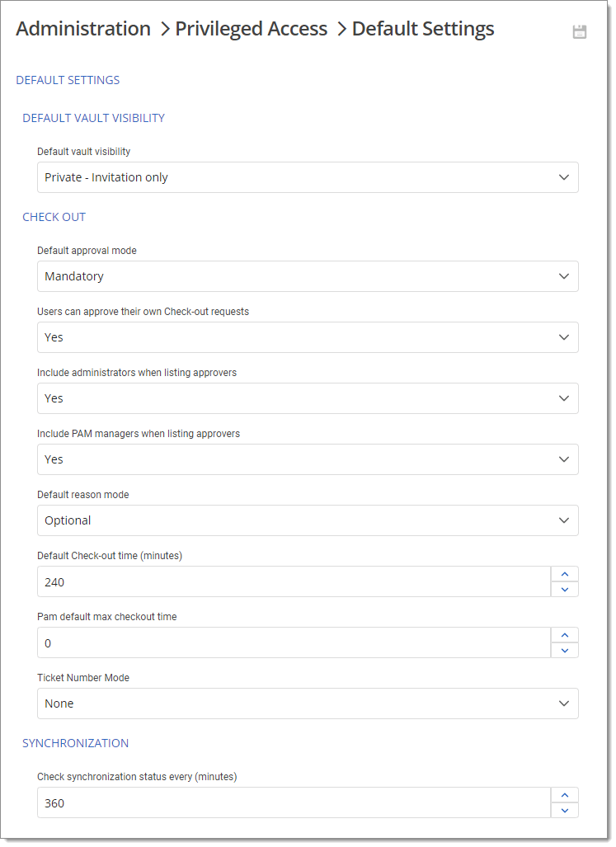Go to Administration in the breadcrumb
This screenshot has width=616, height=847.
click(x=83, y=29)
